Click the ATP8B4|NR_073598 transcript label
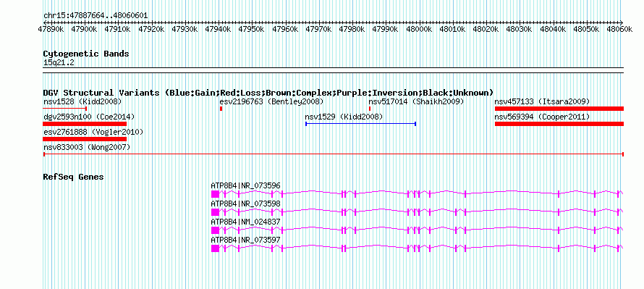Viewport: 644px width, 289px height. (x=245, y=204)
